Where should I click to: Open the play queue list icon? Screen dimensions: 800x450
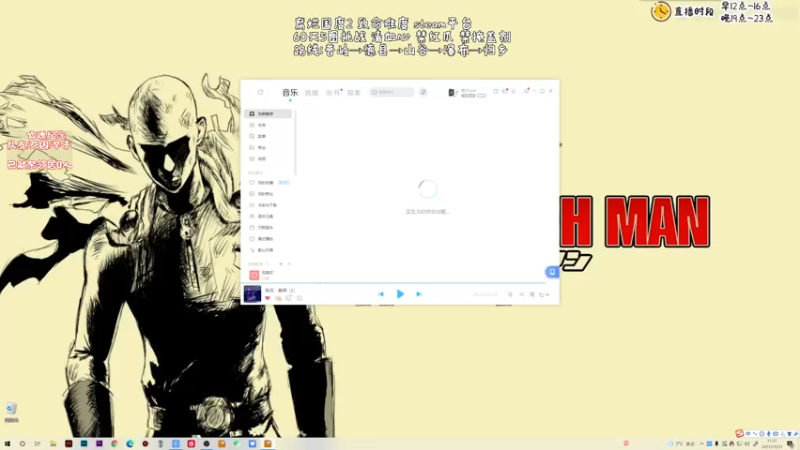pyautogui.click(x=544, y=294)
